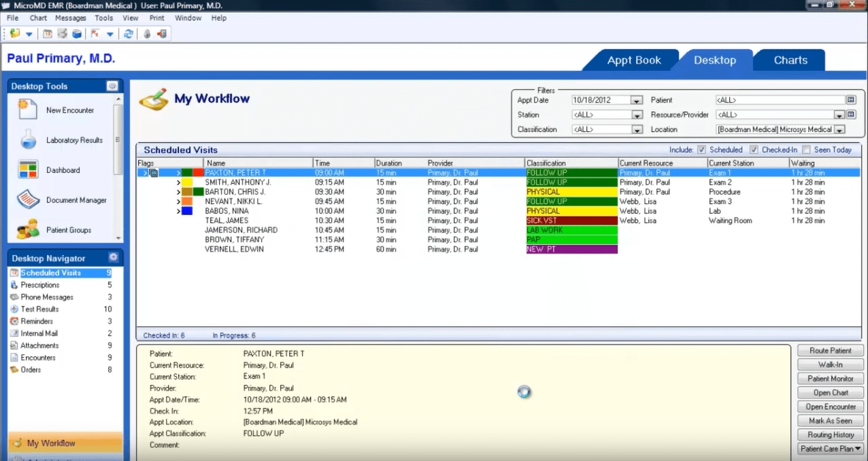Click the Desktop Navigator settings icon
The height and width of the screenshot is (461, 868).
[113, 258]
